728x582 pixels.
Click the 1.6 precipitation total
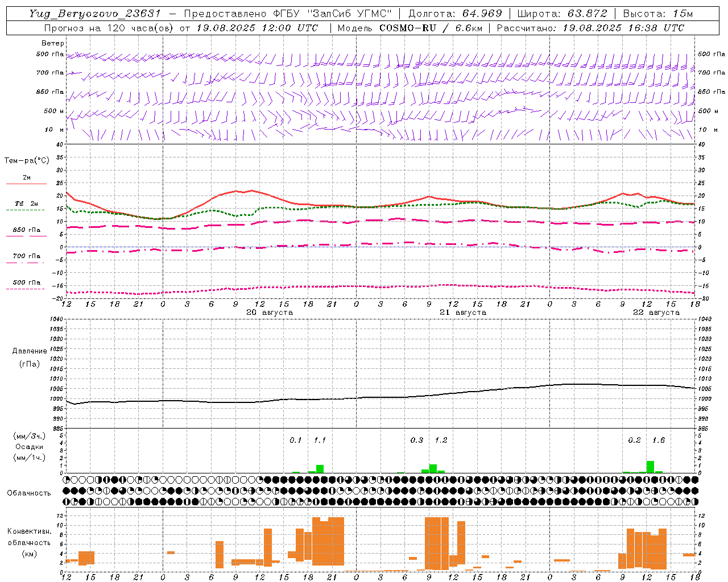click(x=659, y=440)
